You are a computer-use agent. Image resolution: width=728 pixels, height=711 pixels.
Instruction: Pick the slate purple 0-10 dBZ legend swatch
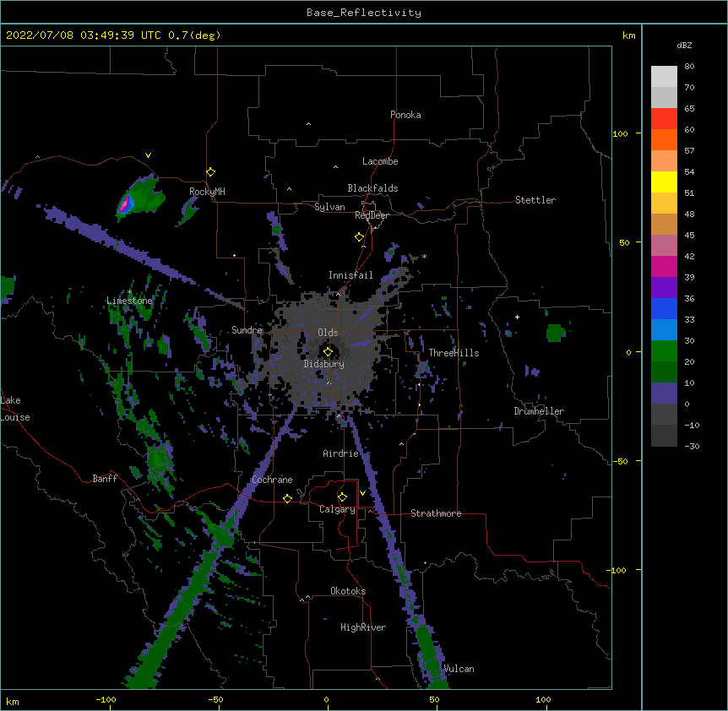(664, 393)
